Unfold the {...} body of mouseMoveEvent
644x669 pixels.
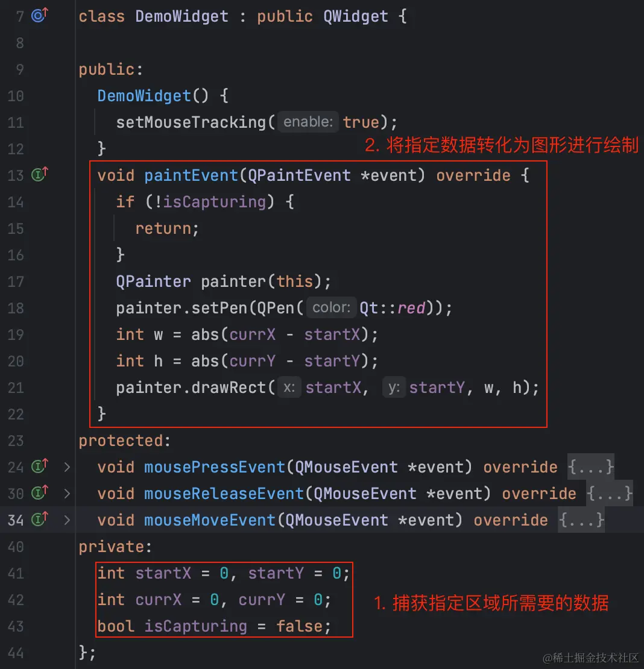[x=581, y=520]
